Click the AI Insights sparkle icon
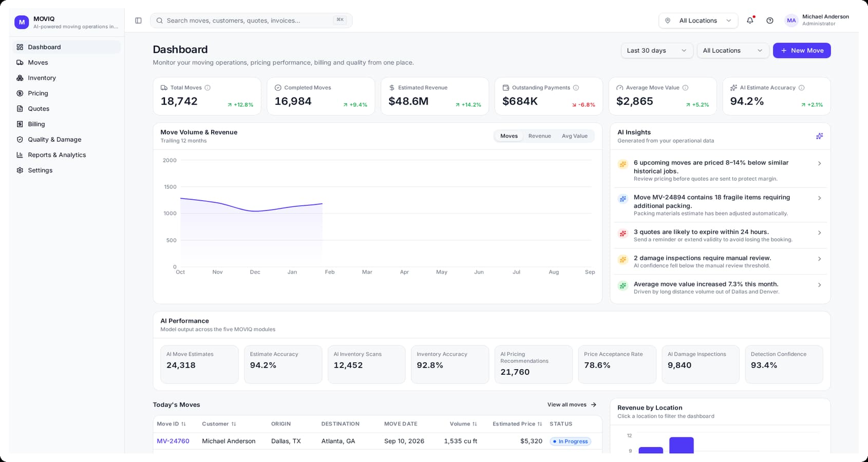Image resolution: width=868 pixels, height=462 pixels. click(819, 136)
